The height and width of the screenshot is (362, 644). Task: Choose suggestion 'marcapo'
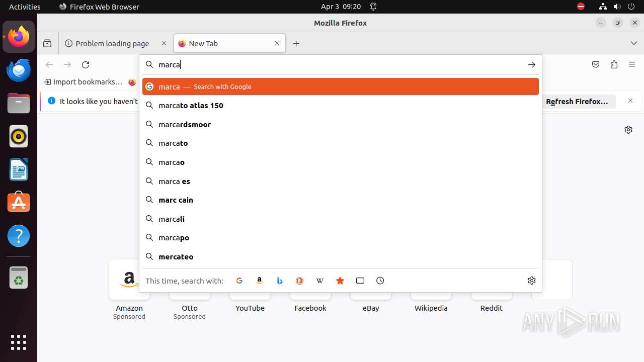pyautogui.click(x=341, y=238)
